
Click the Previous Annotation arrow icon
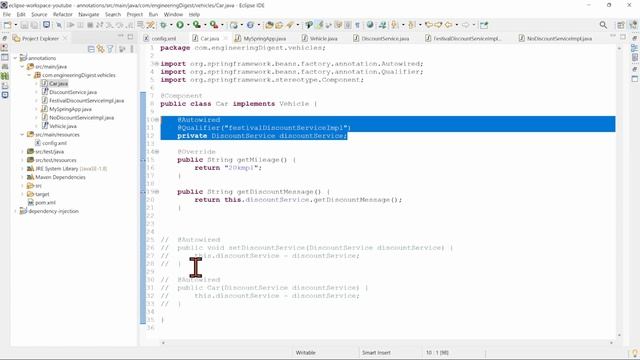point(411,25)
